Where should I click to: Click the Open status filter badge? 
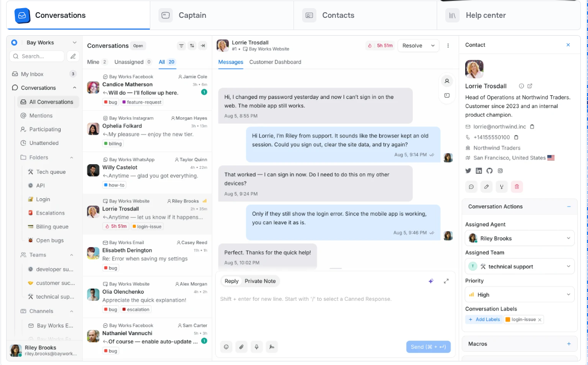coord(138,46)
